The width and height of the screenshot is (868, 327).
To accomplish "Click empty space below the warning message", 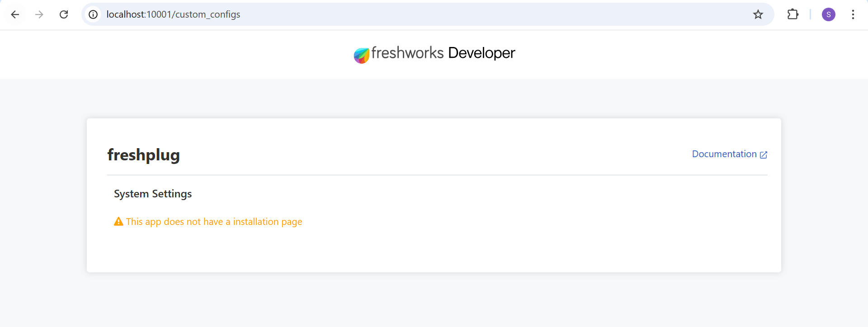I will pos(434,251).
